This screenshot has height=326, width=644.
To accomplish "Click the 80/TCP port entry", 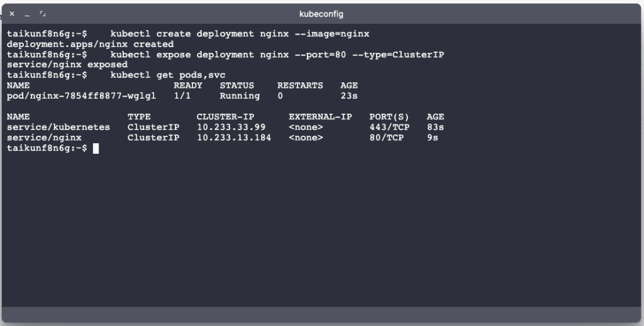I will coord(386,138).
